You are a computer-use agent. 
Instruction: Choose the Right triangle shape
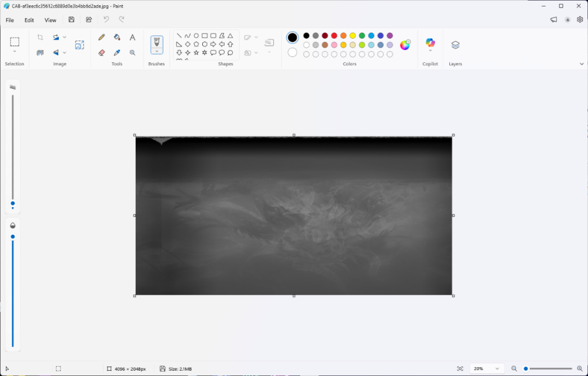tap(179, 44)
